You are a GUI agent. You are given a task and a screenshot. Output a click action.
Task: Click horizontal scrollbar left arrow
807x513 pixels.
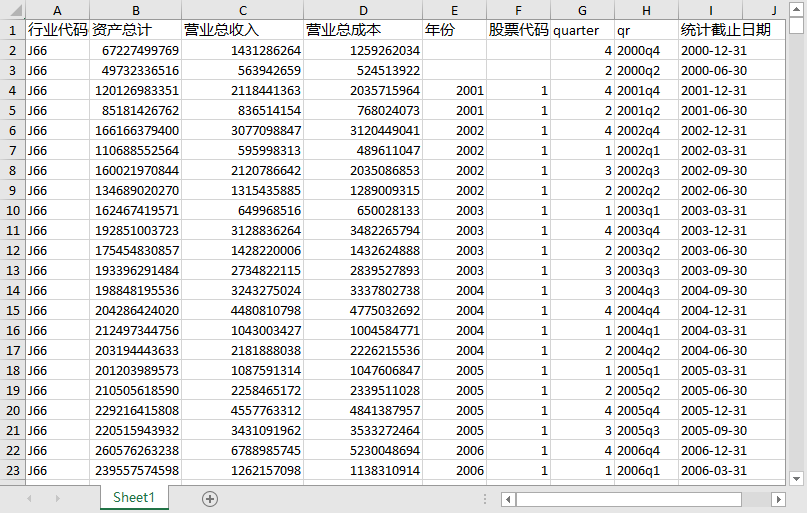tap(508, 499)
